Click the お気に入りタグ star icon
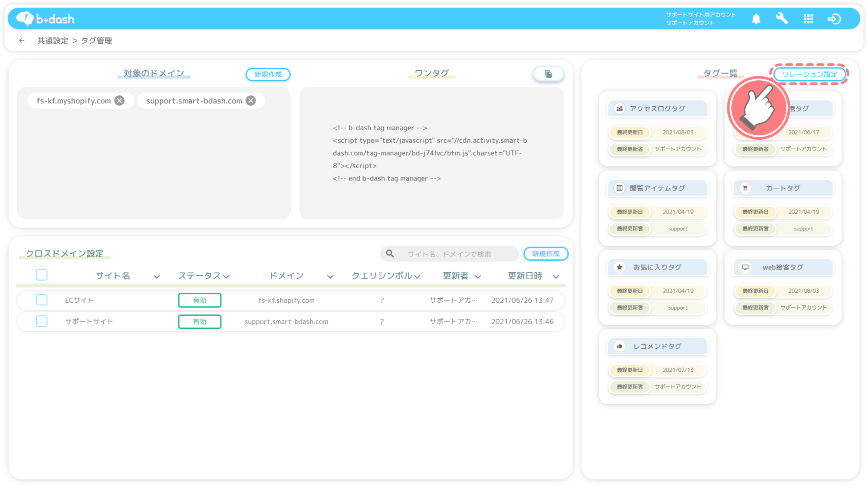This screenshot has width=868, height=488. pos(619,267)
